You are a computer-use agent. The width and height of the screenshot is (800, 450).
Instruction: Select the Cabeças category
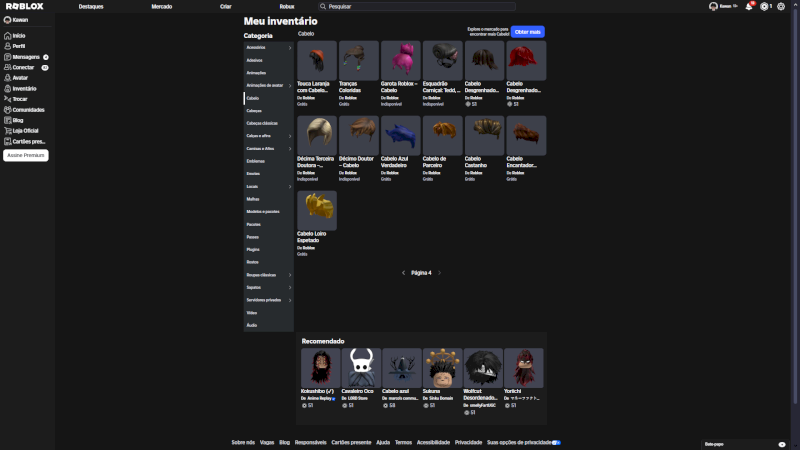pyautogui.click(x=254, y=111)
